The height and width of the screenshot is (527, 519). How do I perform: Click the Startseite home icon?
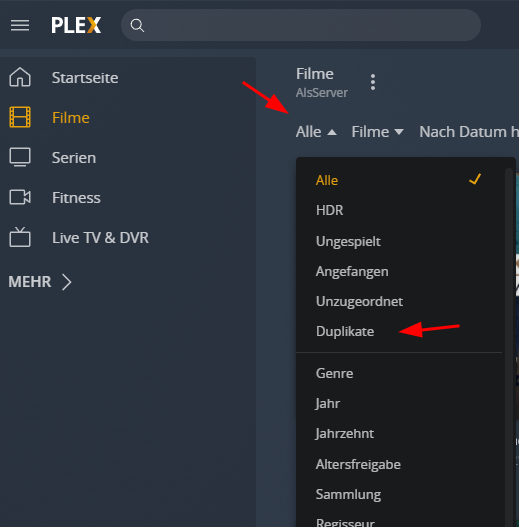point(20,78)
